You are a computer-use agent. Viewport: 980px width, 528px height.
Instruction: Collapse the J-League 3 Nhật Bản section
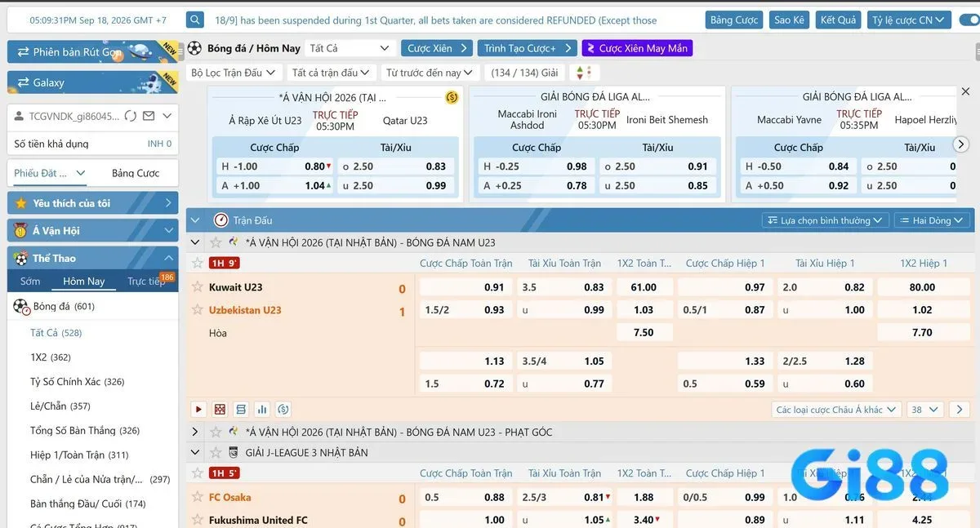pos(195,452)
